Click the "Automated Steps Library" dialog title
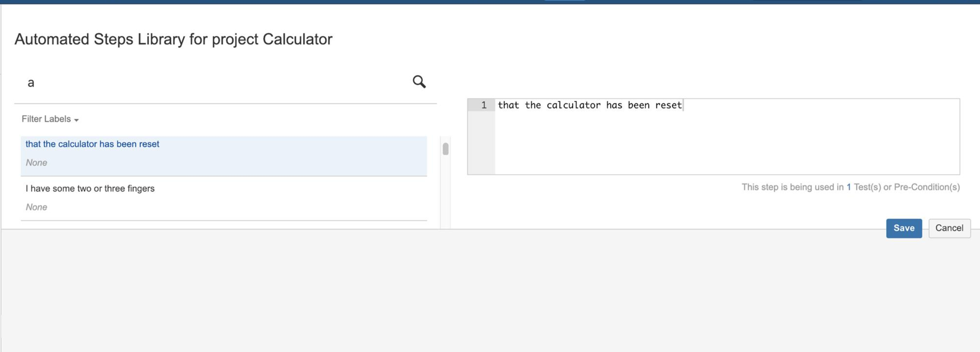This screenshot has height=352, width=980. pyautogui.click(x=173, y=40)
